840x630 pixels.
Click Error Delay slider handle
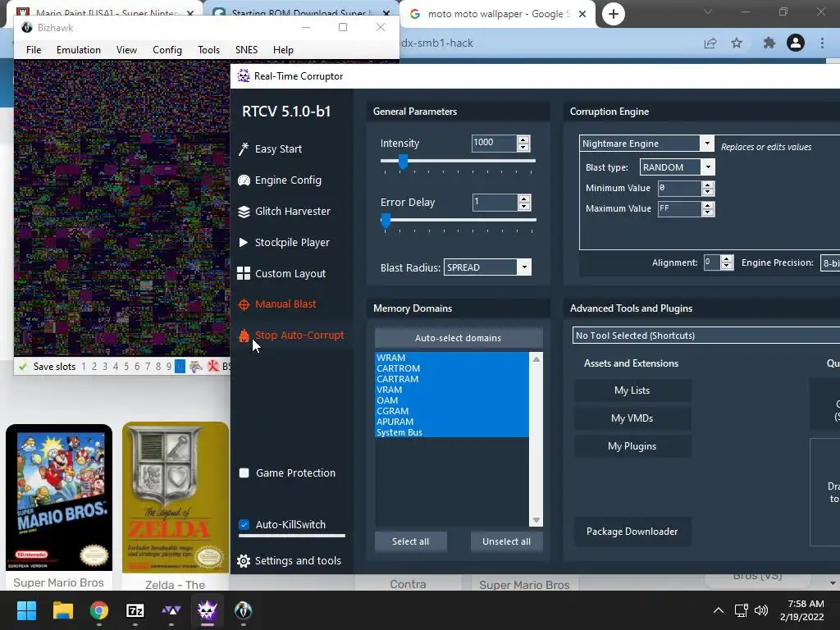(x=386, y=220)
